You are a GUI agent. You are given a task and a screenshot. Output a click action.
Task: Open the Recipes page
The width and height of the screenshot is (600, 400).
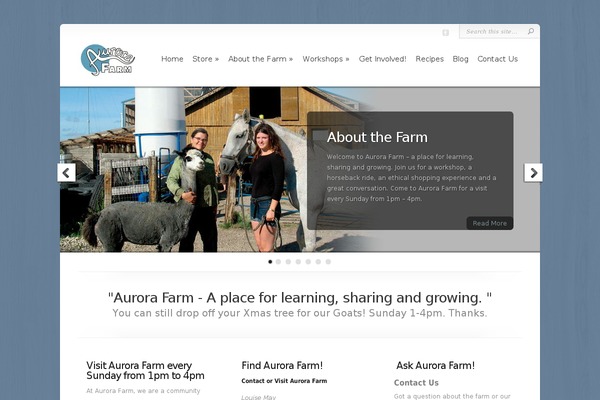(x=429, y=59)
